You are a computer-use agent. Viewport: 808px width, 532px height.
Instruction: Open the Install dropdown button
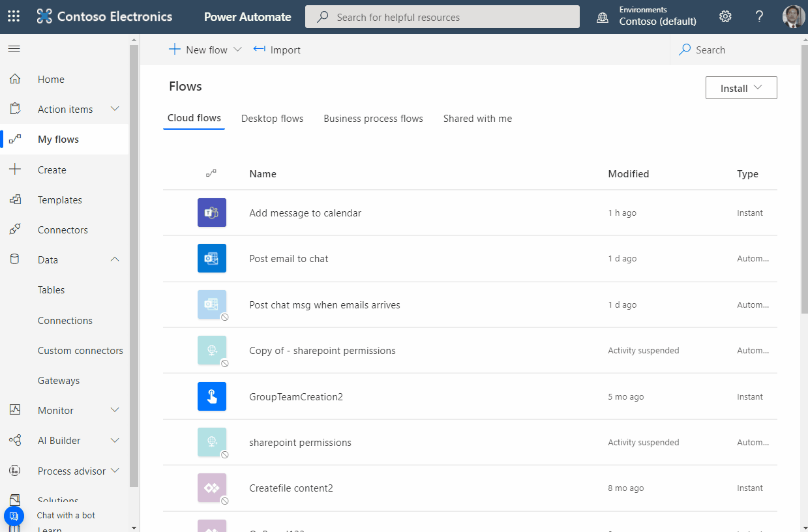pyautogui.click(x=741, y=88)
